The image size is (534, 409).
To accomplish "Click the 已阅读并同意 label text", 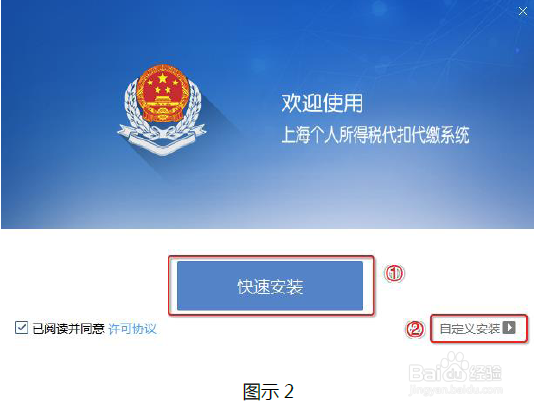I will tap(68, 329).
